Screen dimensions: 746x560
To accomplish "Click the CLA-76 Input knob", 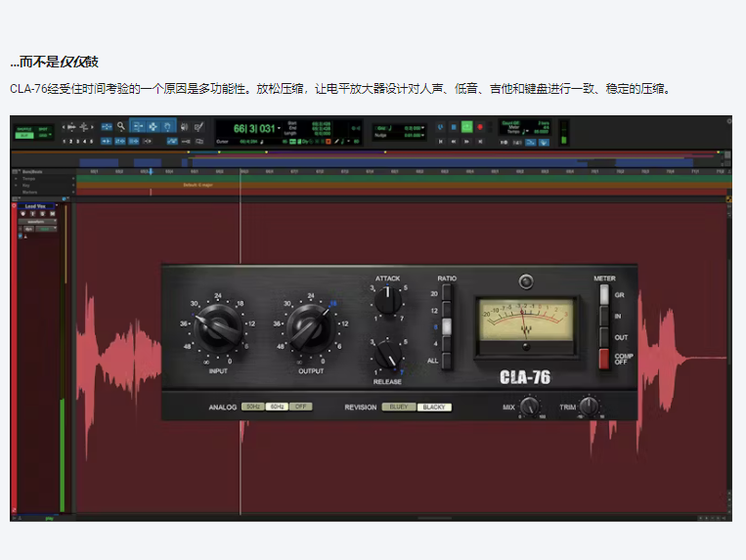I will (219, 329).
